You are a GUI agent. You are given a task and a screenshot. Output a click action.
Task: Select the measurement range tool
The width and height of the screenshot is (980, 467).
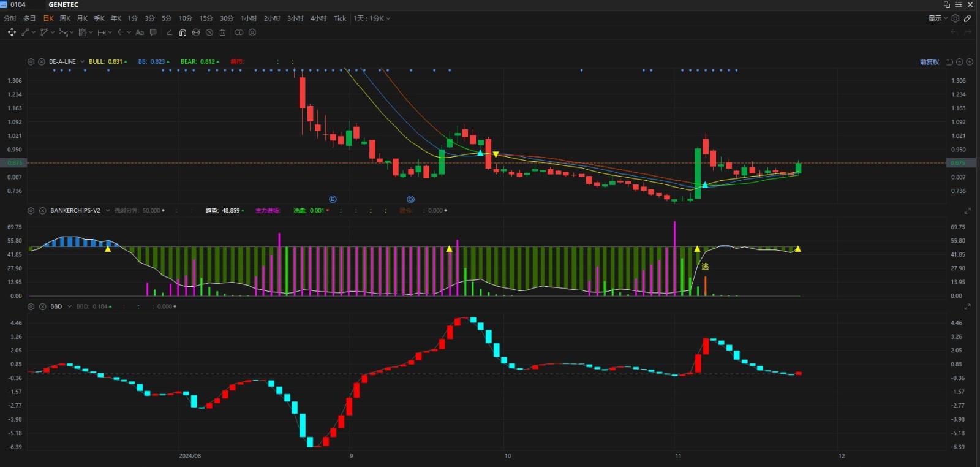83,32
